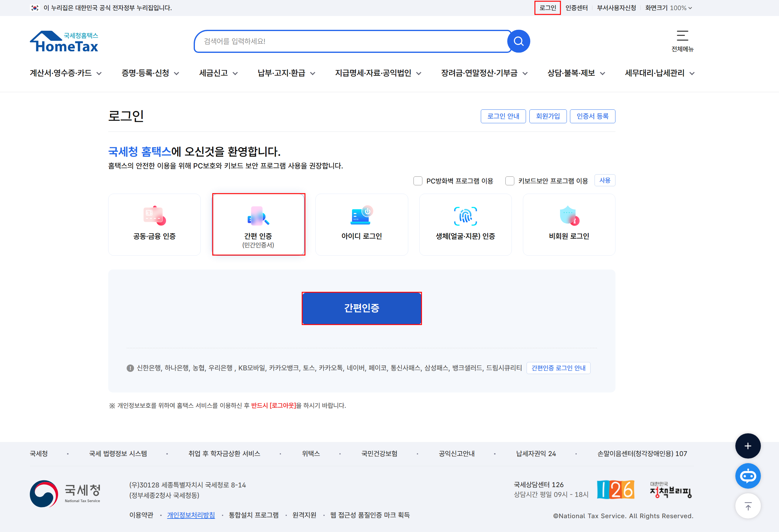779x532 pixels.
Task: Expand the 세금신고 menu
Action: (218, 73)
